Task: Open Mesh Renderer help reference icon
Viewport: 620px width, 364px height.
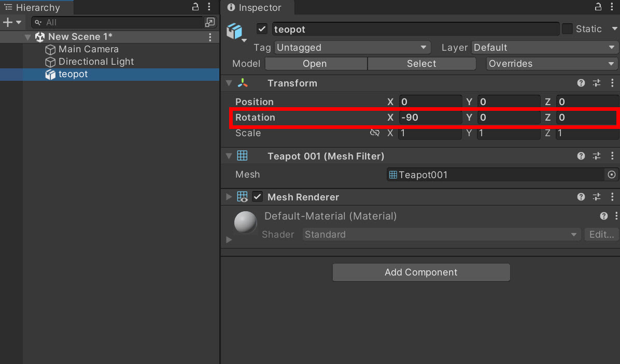Action: (x=581, y=197)
